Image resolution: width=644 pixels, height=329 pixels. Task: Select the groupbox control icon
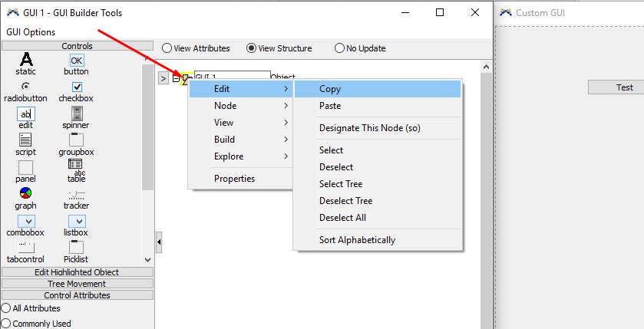click(x=76, y=140)
